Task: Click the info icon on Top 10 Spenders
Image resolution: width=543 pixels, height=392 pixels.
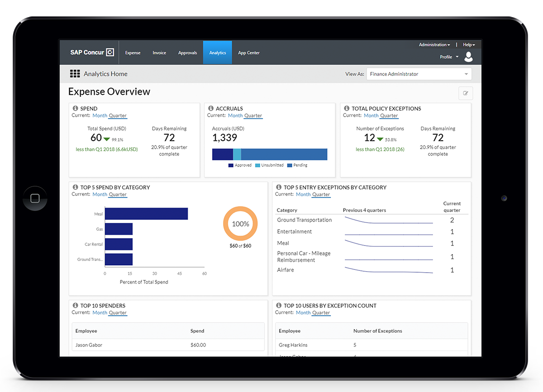Action: click(75, 305)
